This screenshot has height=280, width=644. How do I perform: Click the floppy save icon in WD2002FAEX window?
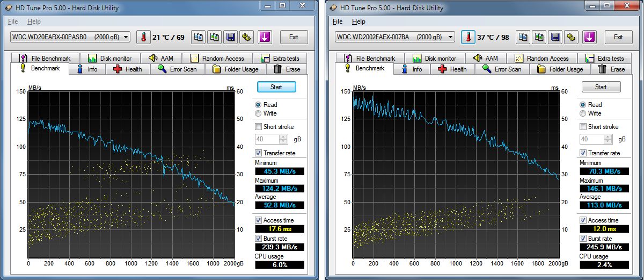[x=555, y=37]
